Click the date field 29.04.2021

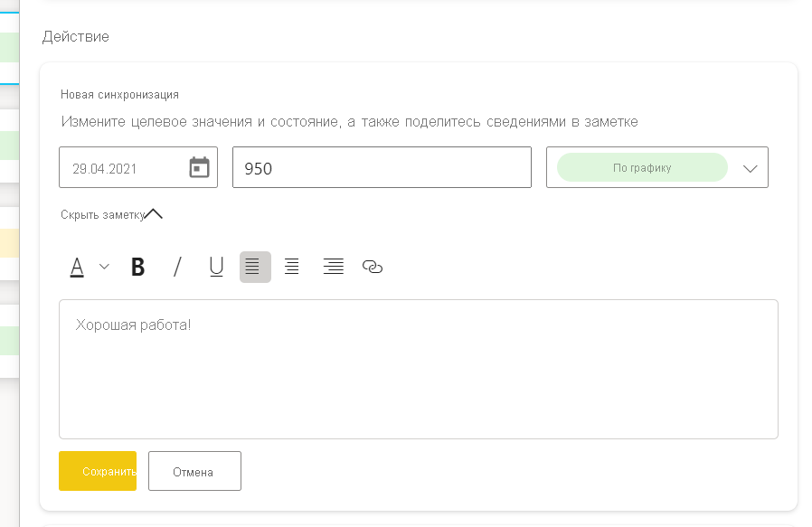pyautogui.click(x=138, y=167)
